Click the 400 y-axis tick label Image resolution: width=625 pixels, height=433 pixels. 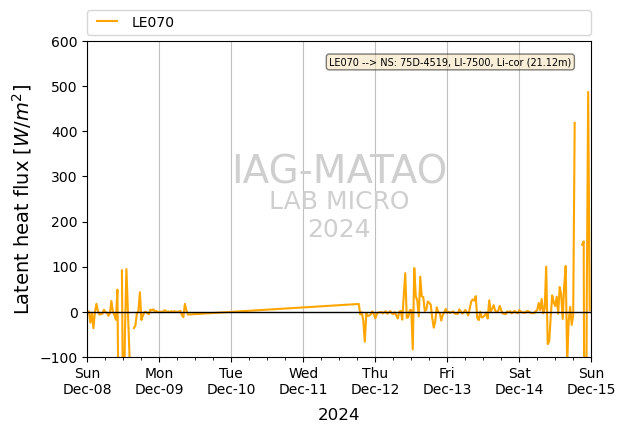[x=64, y=132]
